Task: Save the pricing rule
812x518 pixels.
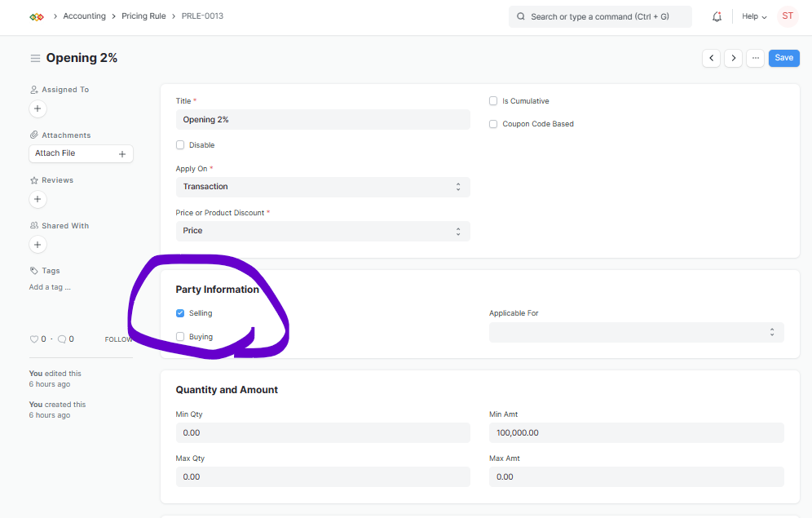Action: pos(784,58)
